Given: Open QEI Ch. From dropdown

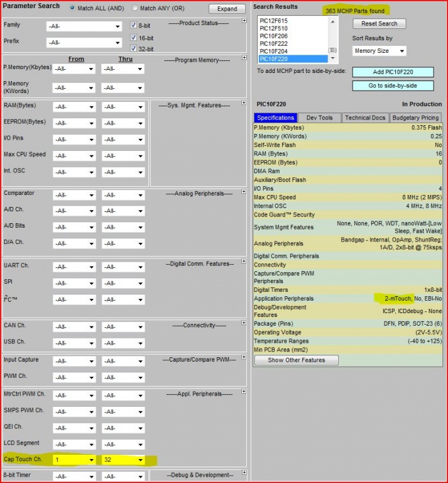Looking at the screenshot, I should click(x=74, y=428).
